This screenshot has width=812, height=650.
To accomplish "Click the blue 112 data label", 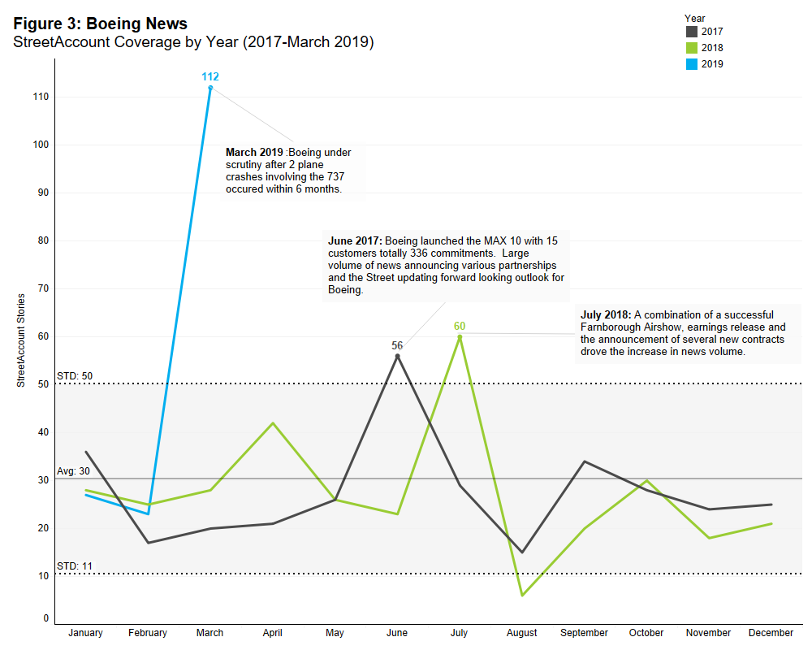I will tap(210, 76).
